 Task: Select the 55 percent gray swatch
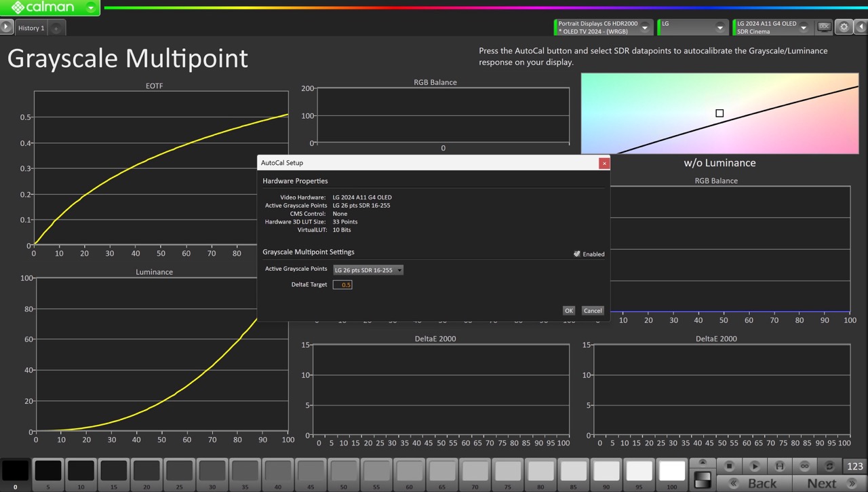coord(376,473)
